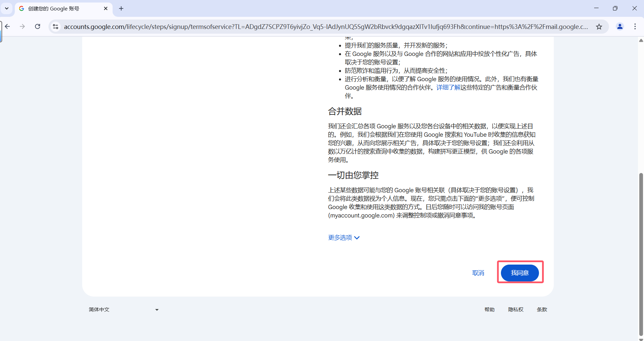Open the Chrome three-dot menu
The image size is (644, 341).
(635, 26)
